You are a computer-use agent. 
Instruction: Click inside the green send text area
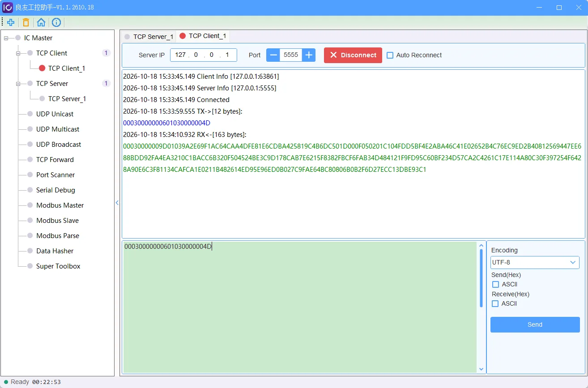(x=300, y=307)
